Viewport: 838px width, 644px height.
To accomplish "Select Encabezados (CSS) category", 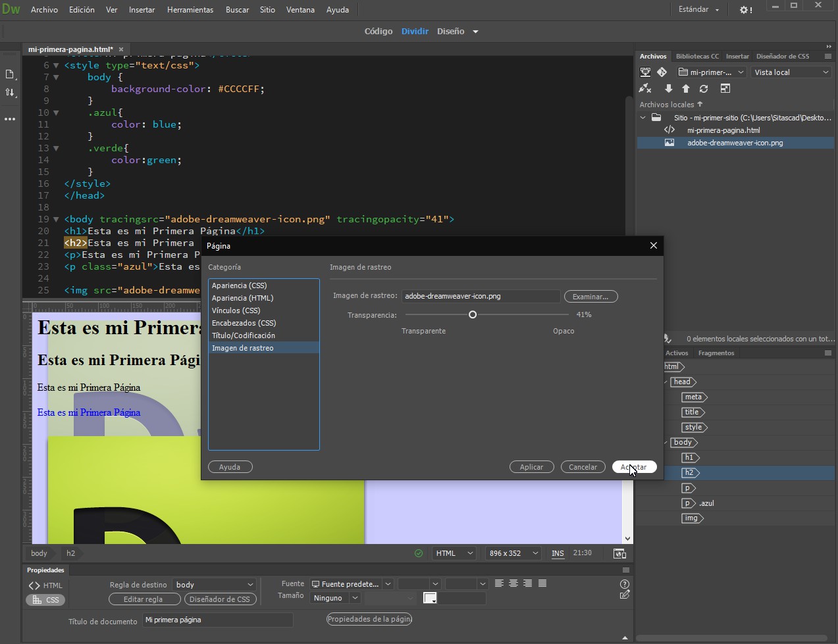I will [263, 323].
